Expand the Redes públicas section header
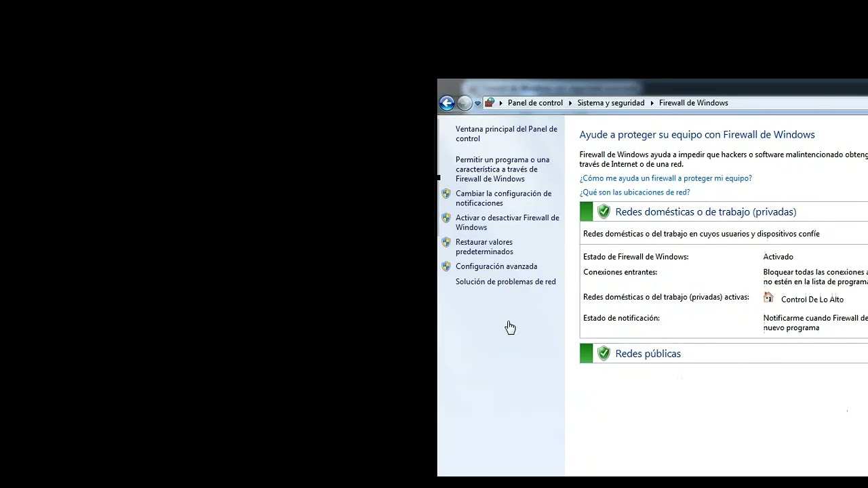 [724, 353]
